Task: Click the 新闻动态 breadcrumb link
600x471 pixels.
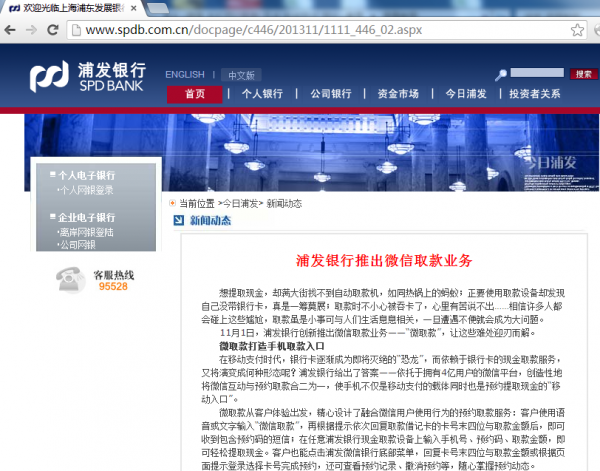Action: [x=284, y=204]
